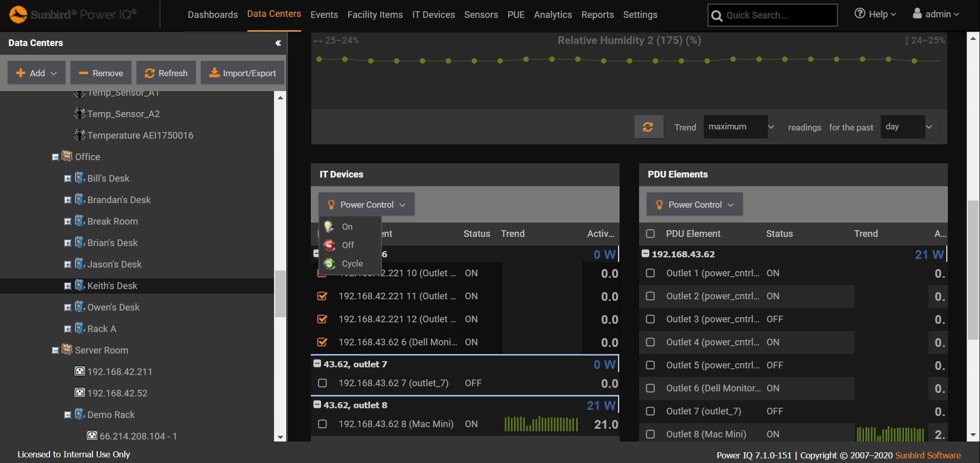Click the Temperature AEI1750016 sensor icon

click(x=80, y=135)
